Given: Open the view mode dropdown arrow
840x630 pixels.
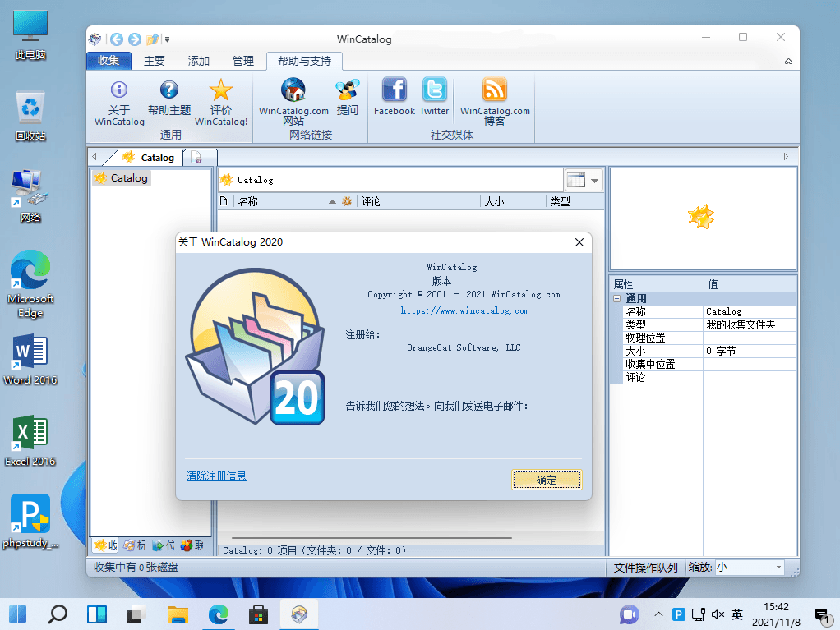Looking at the screenshot, I should 594,181.
